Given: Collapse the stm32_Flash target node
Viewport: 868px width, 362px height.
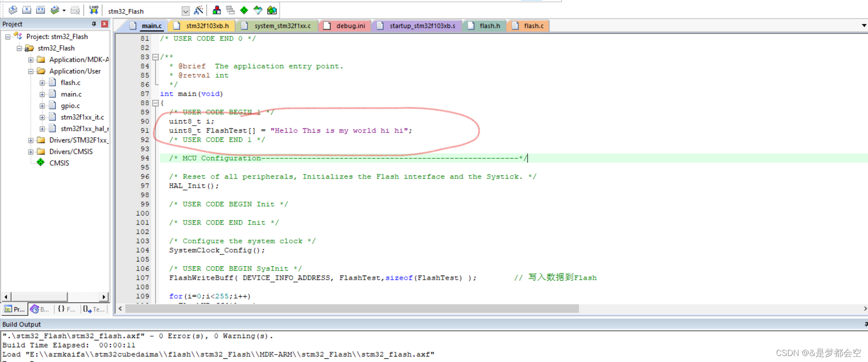Looking at the screenshot, I should click(19, 48).
